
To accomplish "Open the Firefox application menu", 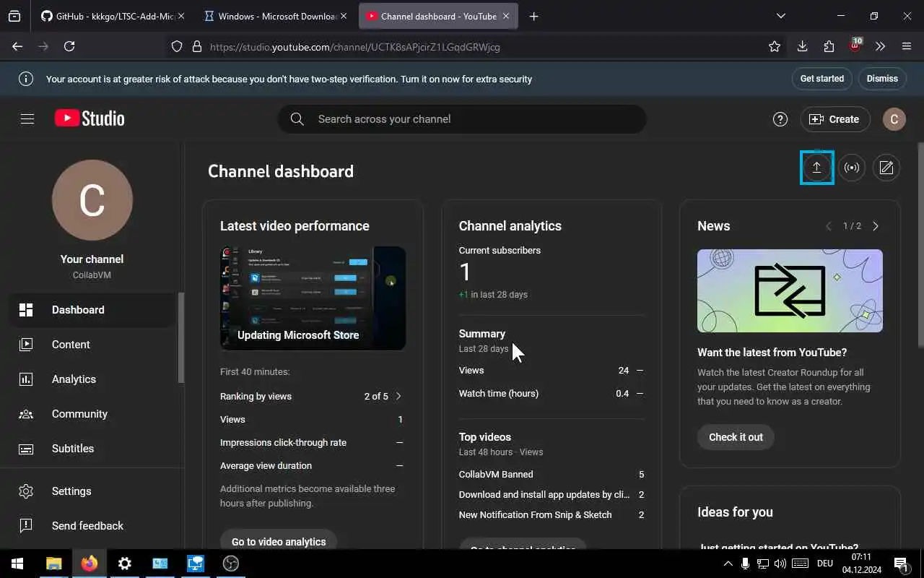I will 907,46.
